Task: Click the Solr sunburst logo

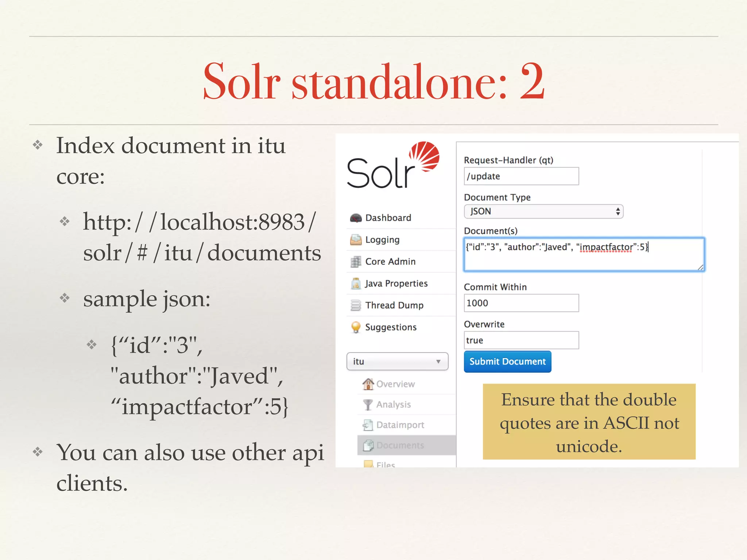Action: (x=424, y=156)
